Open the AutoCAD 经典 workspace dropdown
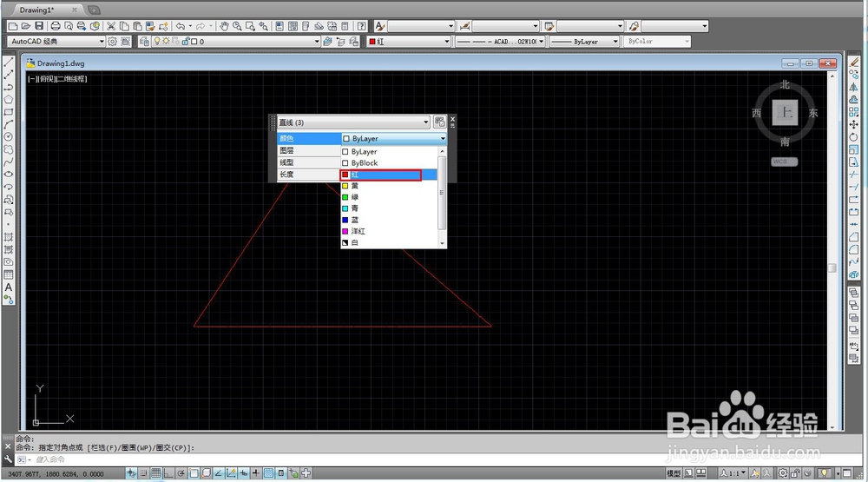868x482 pixels. pos(56,41)
